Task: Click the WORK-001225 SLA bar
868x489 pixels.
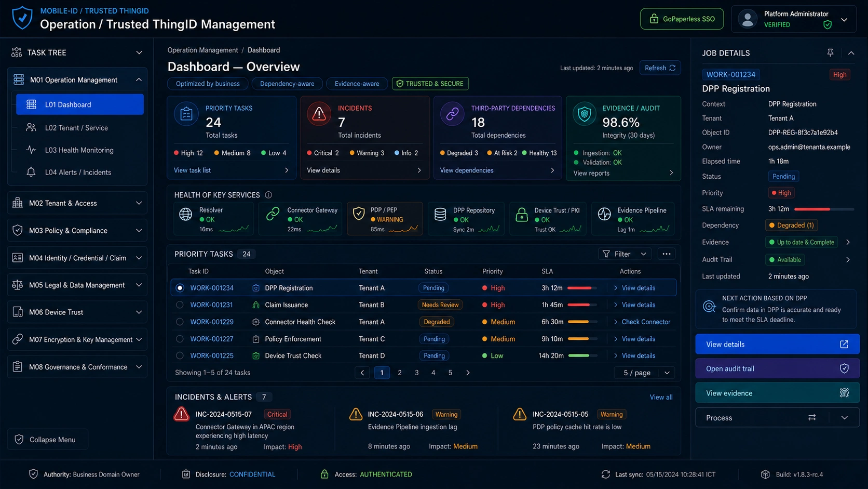Action: (582, 356)
